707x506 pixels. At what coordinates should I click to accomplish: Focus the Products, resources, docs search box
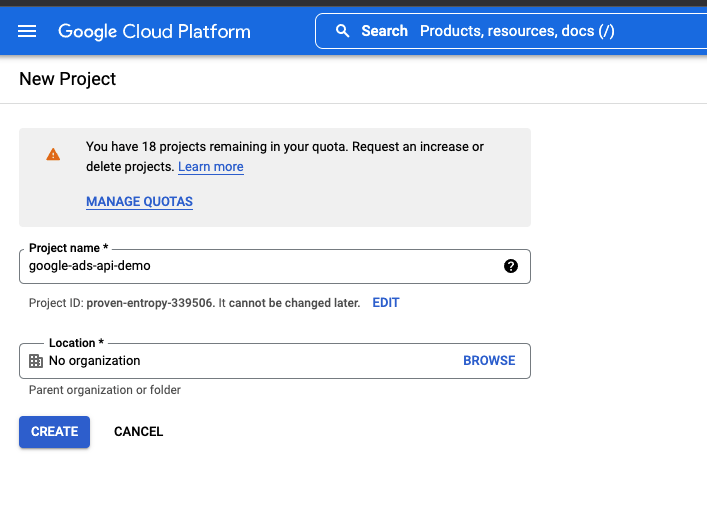[511, 31]
